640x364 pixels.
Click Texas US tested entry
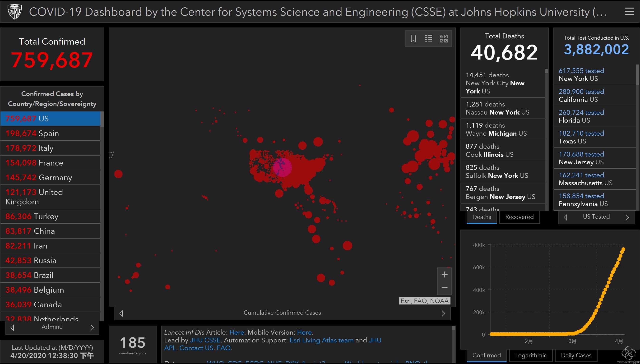[595, 138]
